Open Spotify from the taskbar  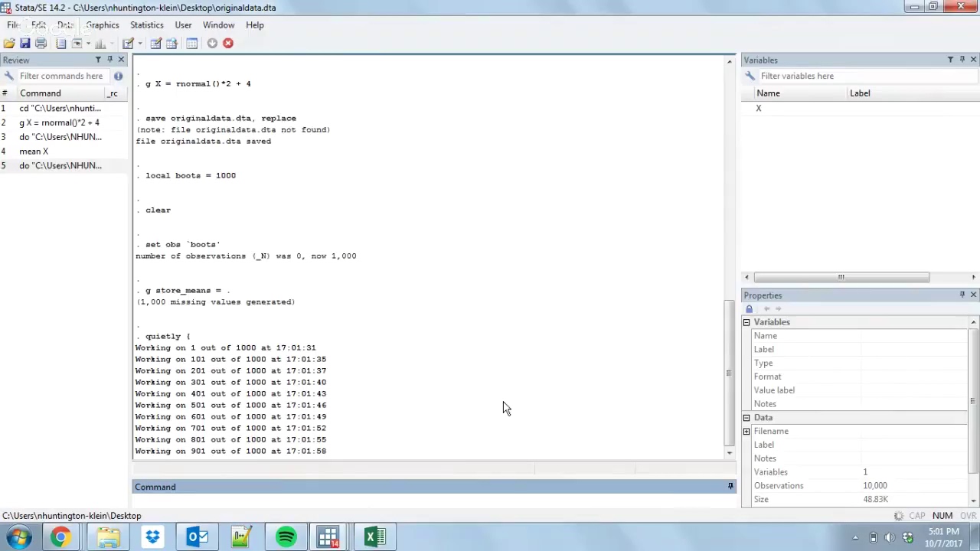pyautogui.click(x=286, y=537)
